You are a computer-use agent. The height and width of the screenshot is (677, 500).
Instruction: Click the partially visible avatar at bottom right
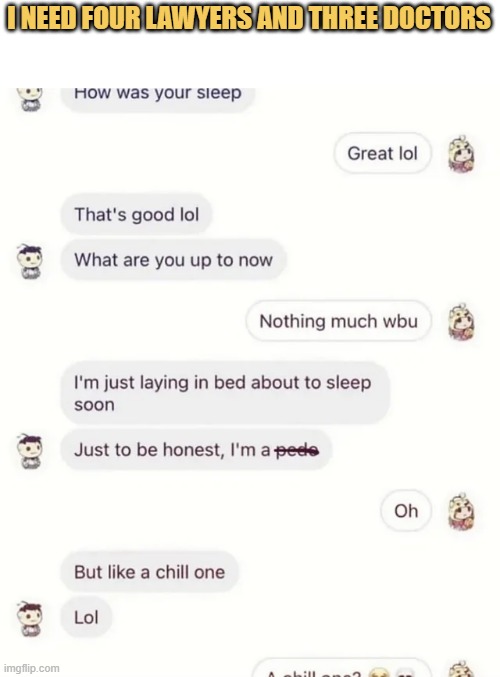(462, 668)
